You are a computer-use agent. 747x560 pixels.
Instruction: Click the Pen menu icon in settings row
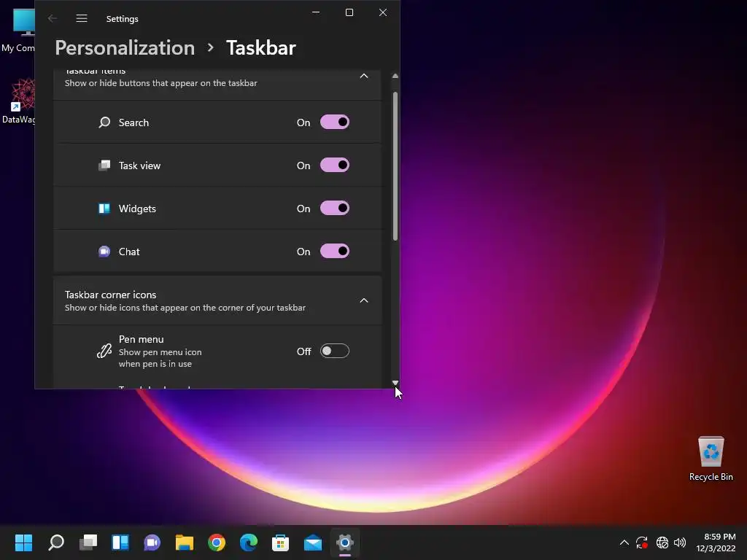pyautogui.click(x=104, y=351)
